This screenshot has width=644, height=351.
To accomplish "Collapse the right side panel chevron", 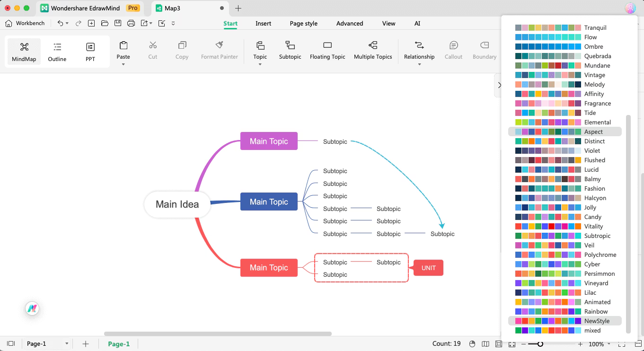I will tap(499, 85).
